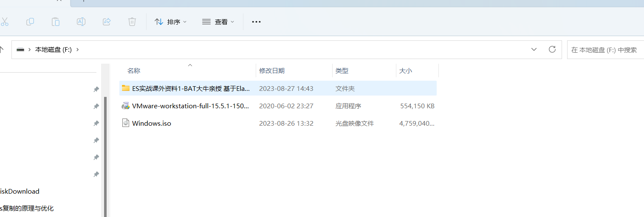
Task: Click the Delete trash can icon
Action: tap(132, 22)
